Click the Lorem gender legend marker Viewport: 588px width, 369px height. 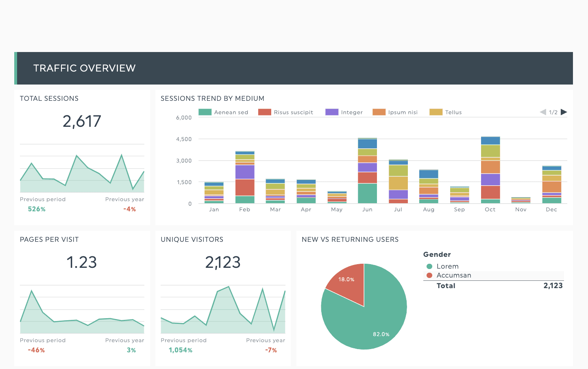pyautogui.click(x=429, y=266)
